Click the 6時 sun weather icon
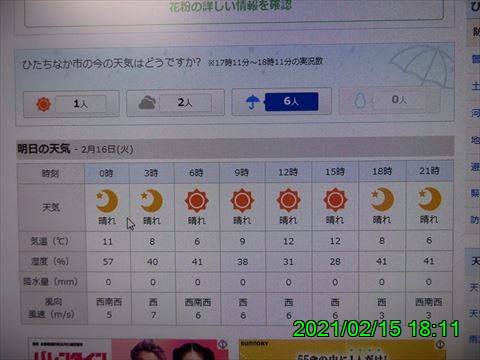Image resolution: width=480 pixels, height=360 pixels. pyautogui.click(x=196, y=200)
